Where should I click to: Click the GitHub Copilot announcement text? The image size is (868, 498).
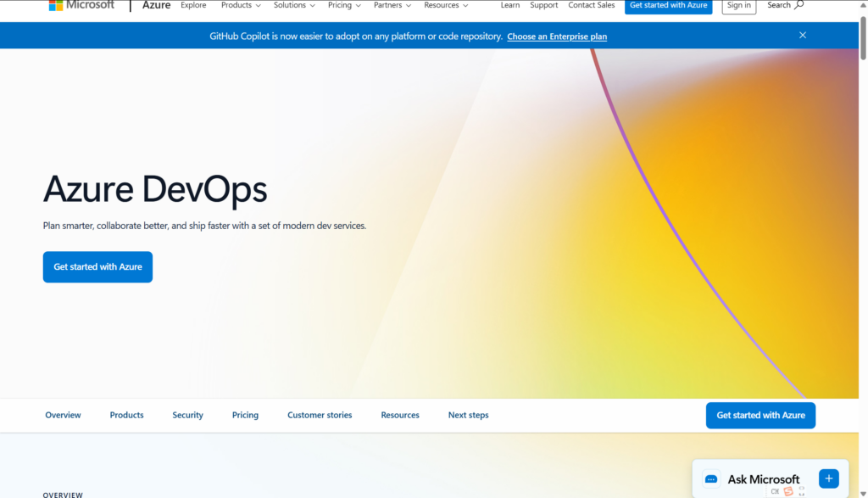[x=356, y=36]
